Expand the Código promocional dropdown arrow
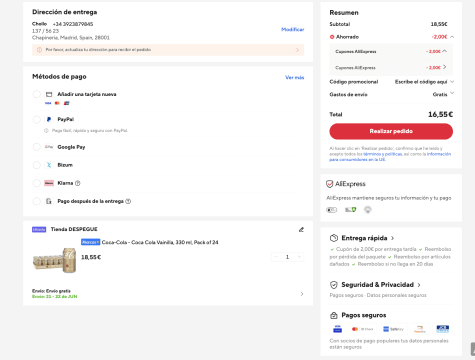The width and height of the screenshot is (475, 360). 452,82
